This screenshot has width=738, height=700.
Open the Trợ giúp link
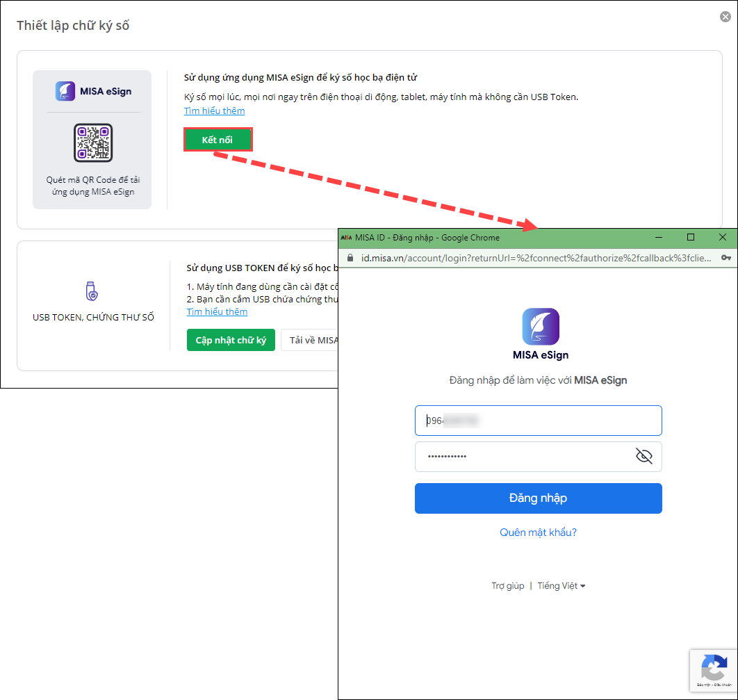pos(508,585)
